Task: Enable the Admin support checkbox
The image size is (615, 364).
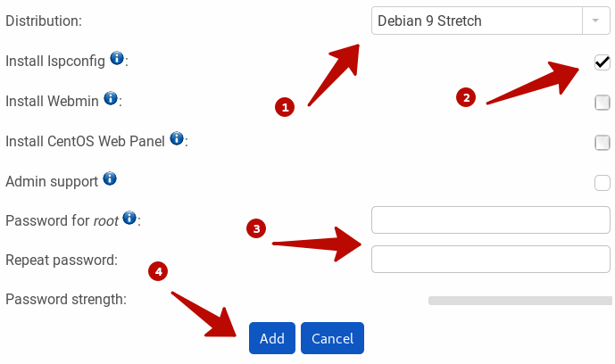Action: [x=602, y=183]
